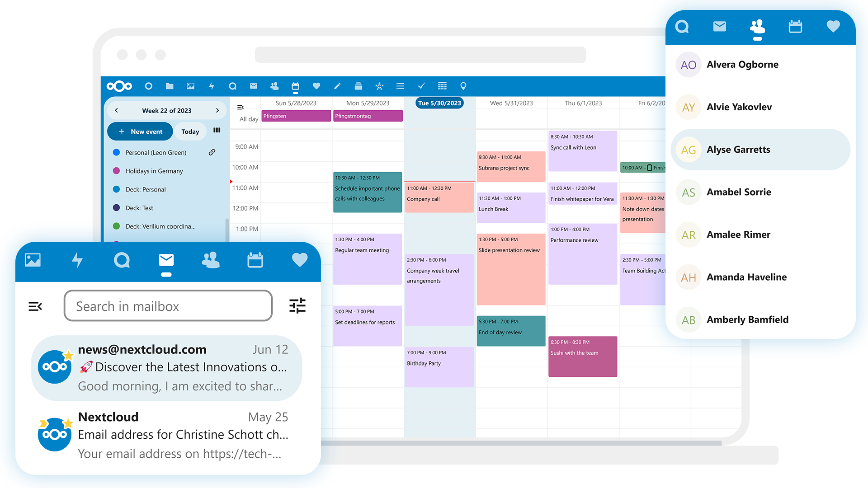Enable the density toggle in calendar header

click(217, 131)
